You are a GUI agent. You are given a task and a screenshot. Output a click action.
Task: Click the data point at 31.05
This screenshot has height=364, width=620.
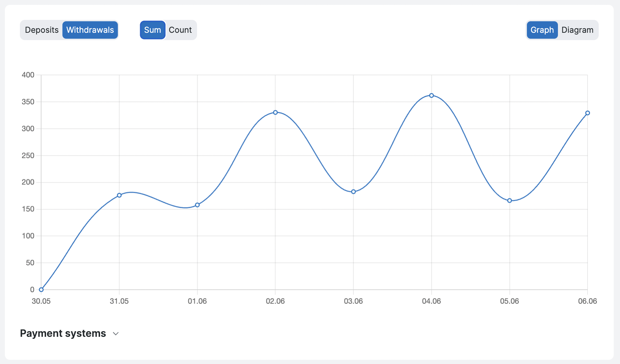119,195
